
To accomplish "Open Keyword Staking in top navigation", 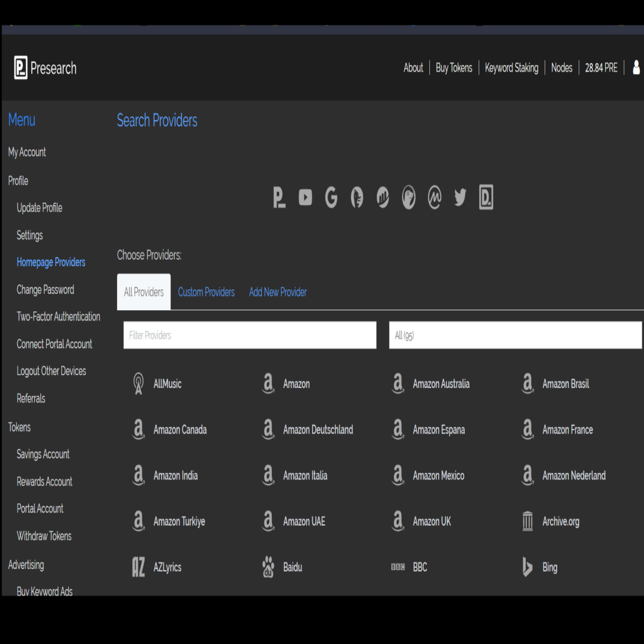I will click(511, 68).
